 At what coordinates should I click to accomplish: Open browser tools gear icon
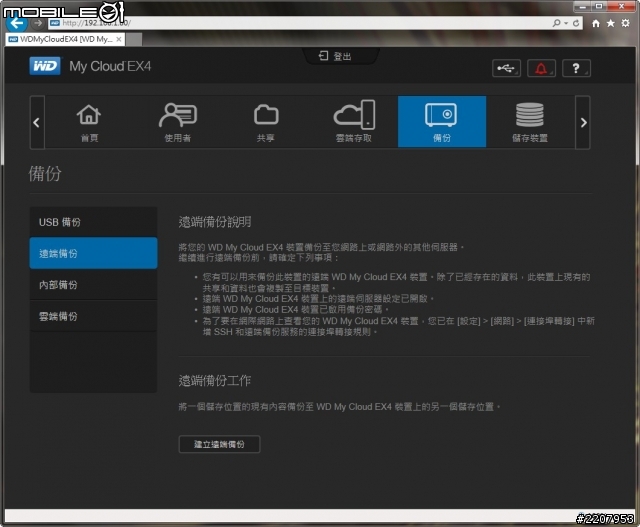click(626, 23)
